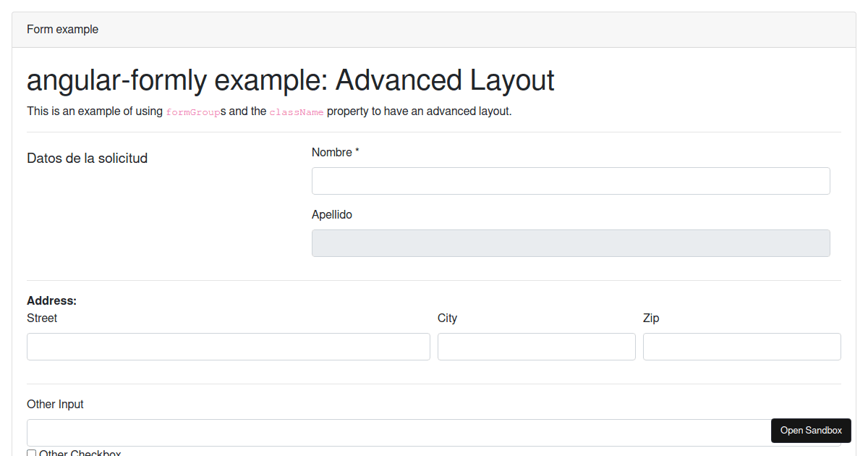868x456 pixels.
Task: Click the 'Datos de la solicitud' label
Action: coord(87,159)
